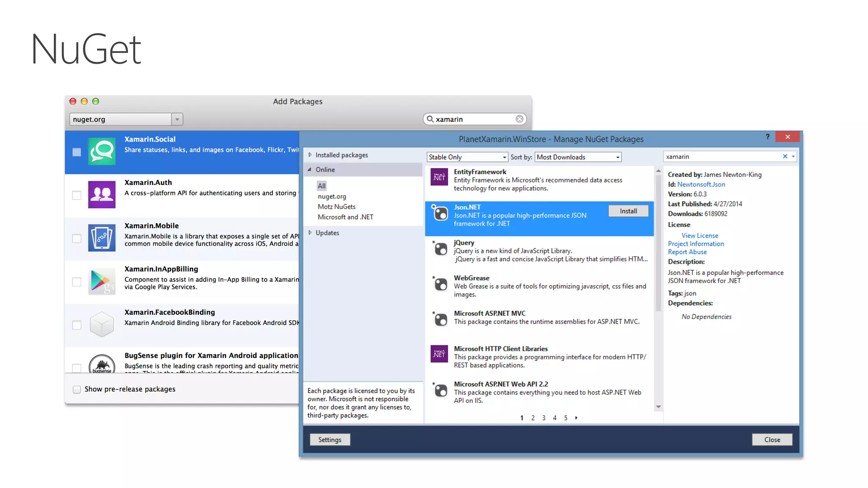
Task: Click the Xamarin.Auth purple users icon
Action: (102, 194)
